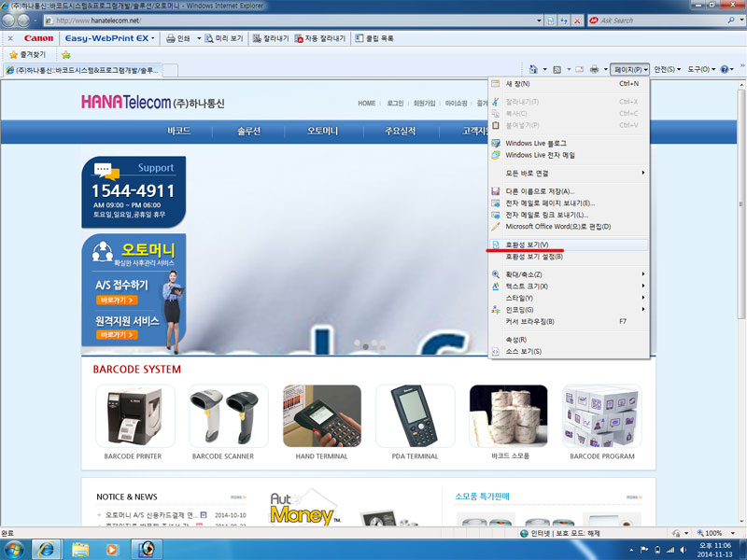Click the Read mail icon in the command bar

click(x=579, y=69)
